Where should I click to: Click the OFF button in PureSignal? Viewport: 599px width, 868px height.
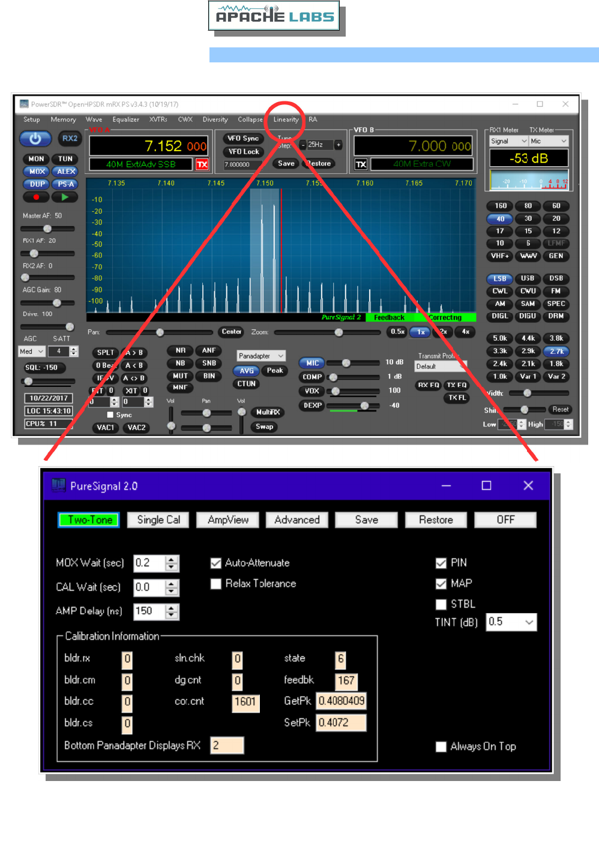[x=506, y=520]
